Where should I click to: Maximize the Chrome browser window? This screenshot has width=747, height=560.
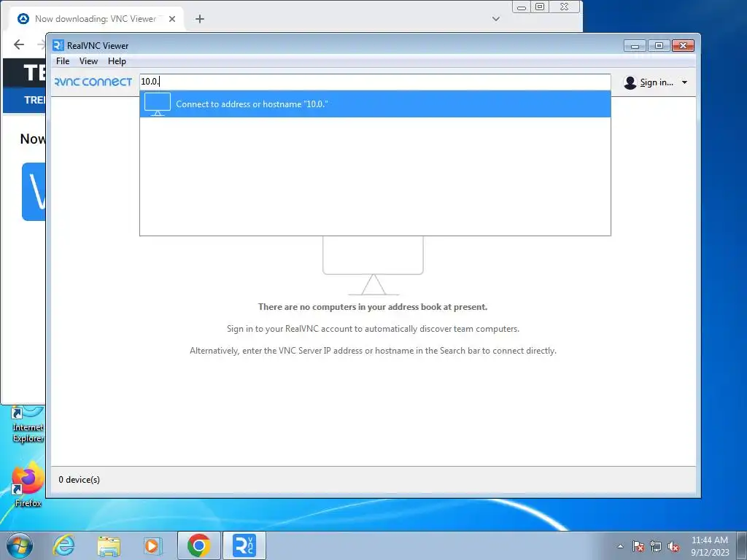pyautogui.click(x=540, y=7)
